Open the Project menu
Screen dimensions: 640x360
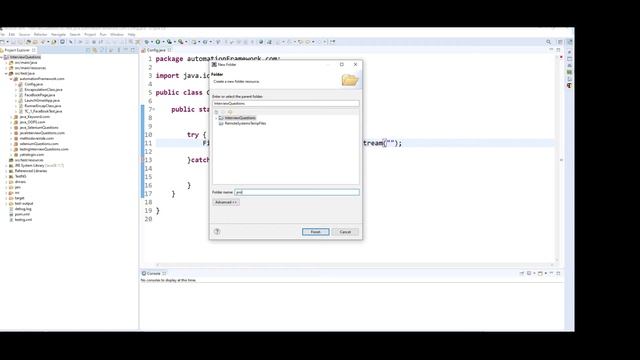click(x=90, y=35)
